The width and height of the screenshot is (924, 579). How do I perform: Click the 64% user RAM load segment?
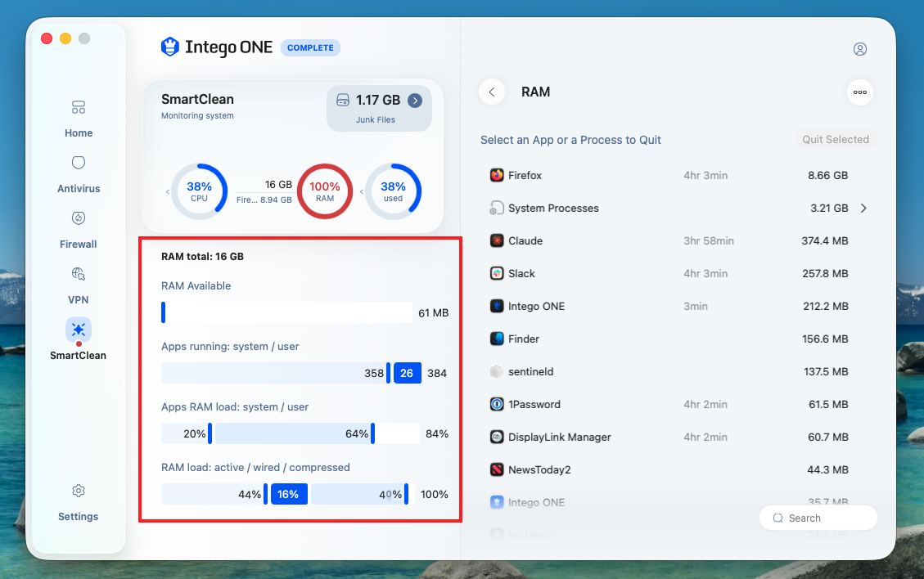pos(295,433)
